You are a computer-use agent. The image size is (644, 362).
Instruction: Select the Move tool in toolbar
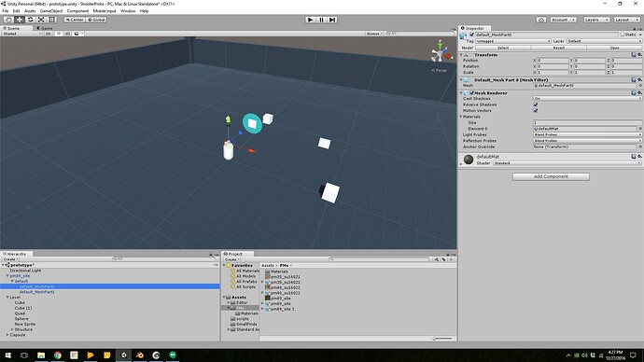coord(20,20)
